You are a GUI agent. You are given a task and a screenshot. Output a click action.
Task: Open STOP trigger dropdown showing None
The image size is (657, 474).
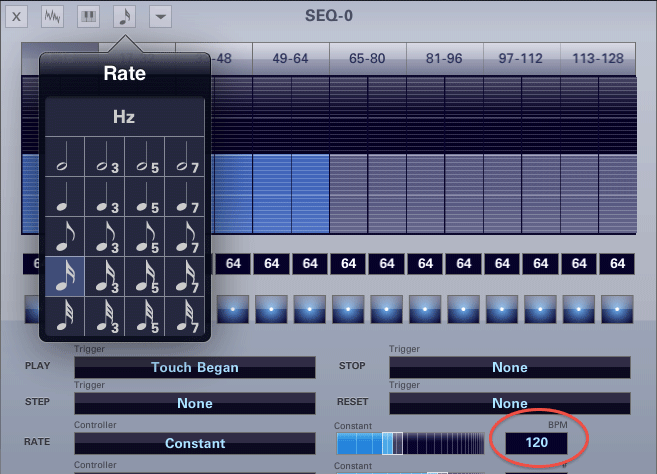point(510,368)
